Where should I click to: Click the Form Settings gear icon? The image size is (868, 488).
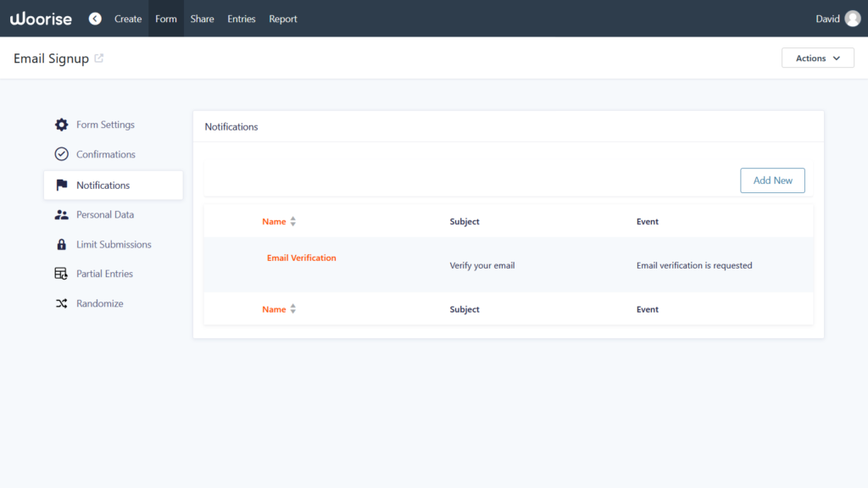pyautogui.click(x=61, y=125)
